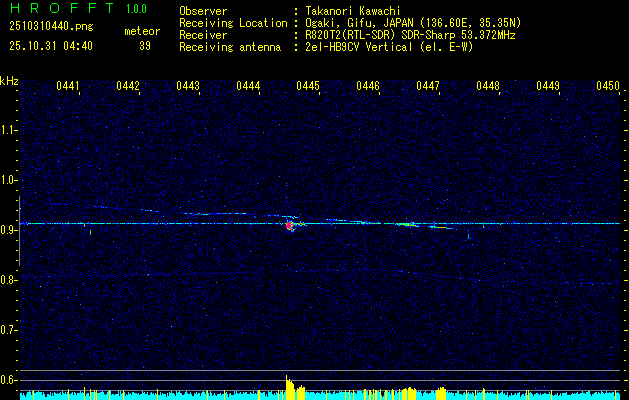629x400 pixels.
Task: Click the 0.7 kHz axis label
Action: 9,329
